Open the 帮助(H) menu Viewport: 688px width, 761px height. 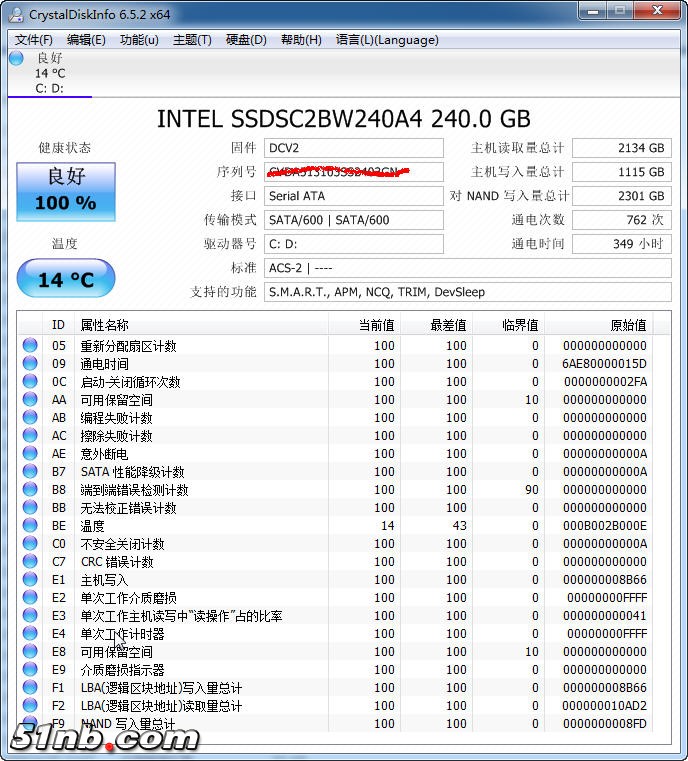[301, 40]
